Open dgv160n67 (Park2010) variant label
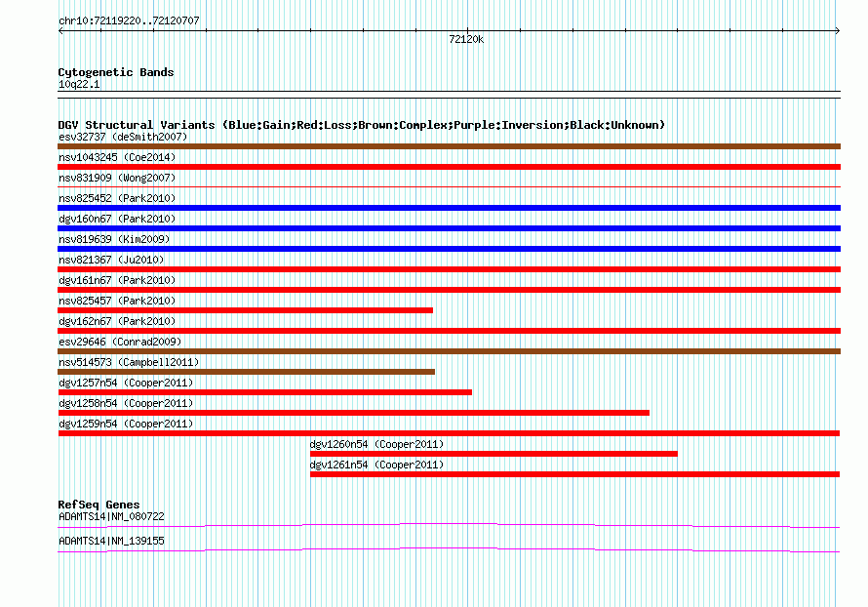Viewport: 868px width, 607px height. (x=117, y=219)
